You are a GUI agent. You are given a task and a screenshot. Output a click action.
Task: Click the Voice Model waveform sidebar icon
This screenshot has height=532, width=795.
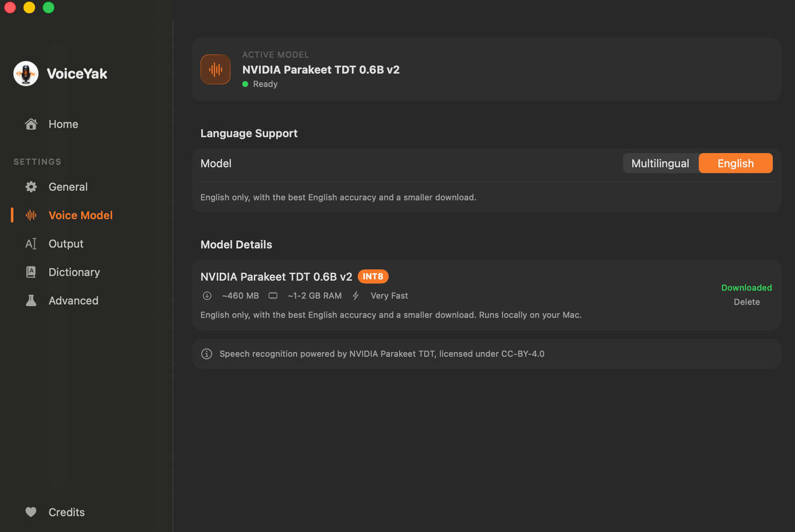(x=31, y=215)
